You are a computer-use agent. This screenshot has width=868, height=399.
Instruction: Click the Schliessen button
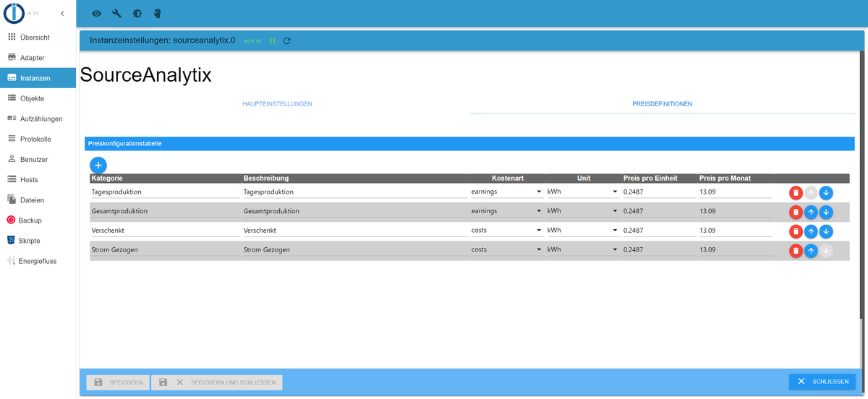(x=822, y=381)
